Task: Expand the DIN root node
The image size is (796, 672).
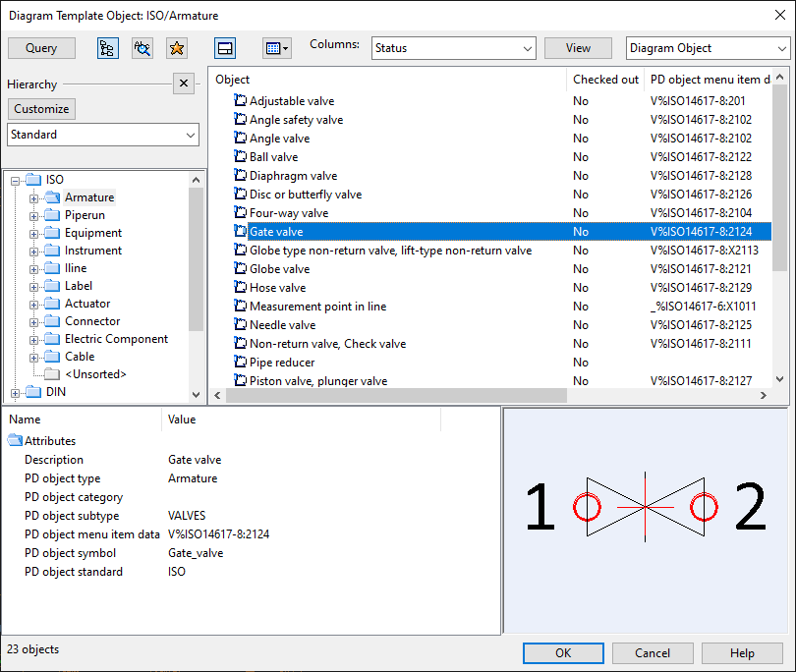Action: tap(16, 392)
